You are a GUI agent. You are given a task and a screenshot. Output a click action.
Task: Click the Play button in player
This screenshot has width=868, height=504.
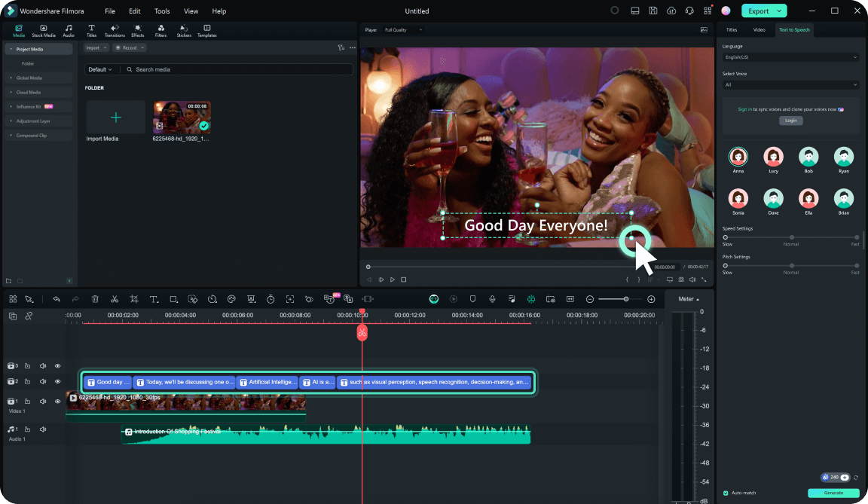(x=393, y=280)
